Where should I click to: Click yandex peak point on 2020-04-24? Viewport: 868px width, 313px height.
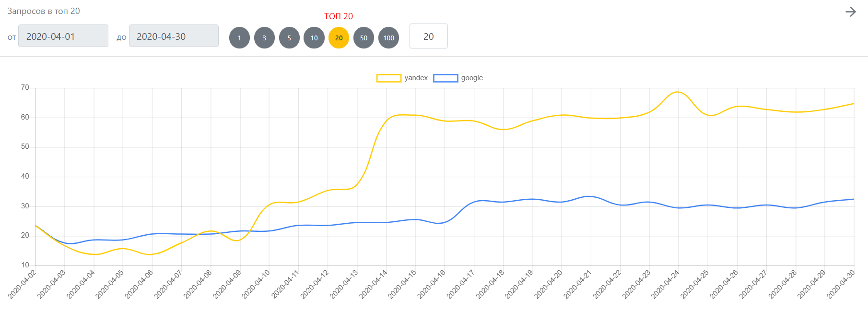pyautogui.click(x=678, y=92)
